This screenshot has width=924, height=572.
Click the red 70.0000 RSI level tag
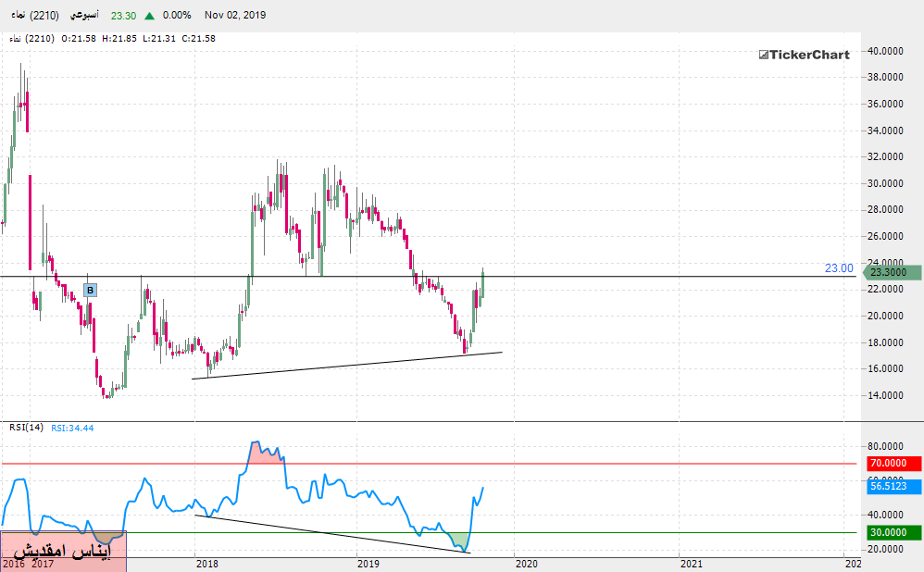[x=893, y=463]
